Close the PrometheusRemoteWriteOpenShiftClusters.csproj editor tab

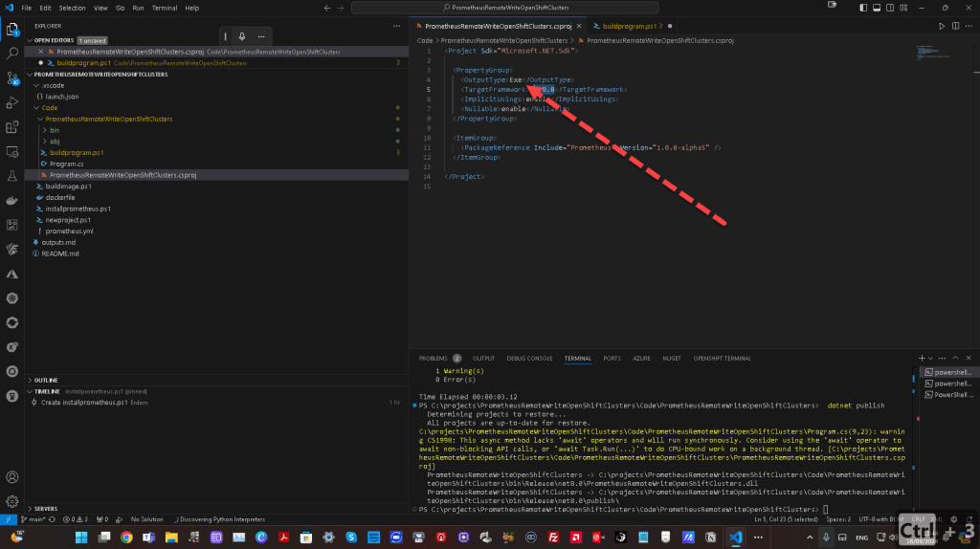(x=579, y=26)
